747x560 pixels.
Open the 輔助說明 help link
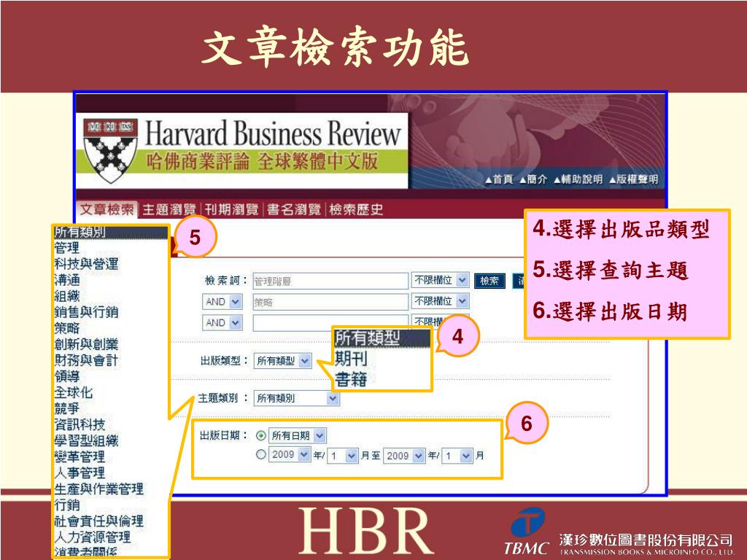[578, 179]
